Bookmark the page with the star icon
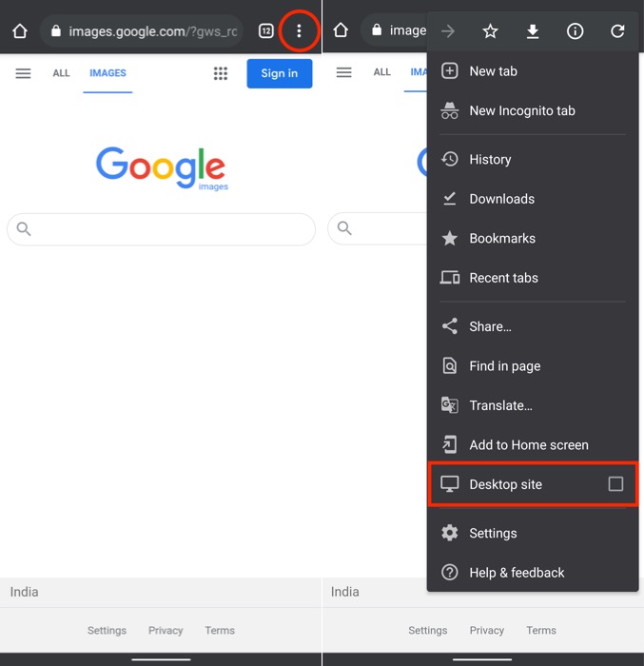The height and width of the screenshot is (666, 644). [490, 31]
